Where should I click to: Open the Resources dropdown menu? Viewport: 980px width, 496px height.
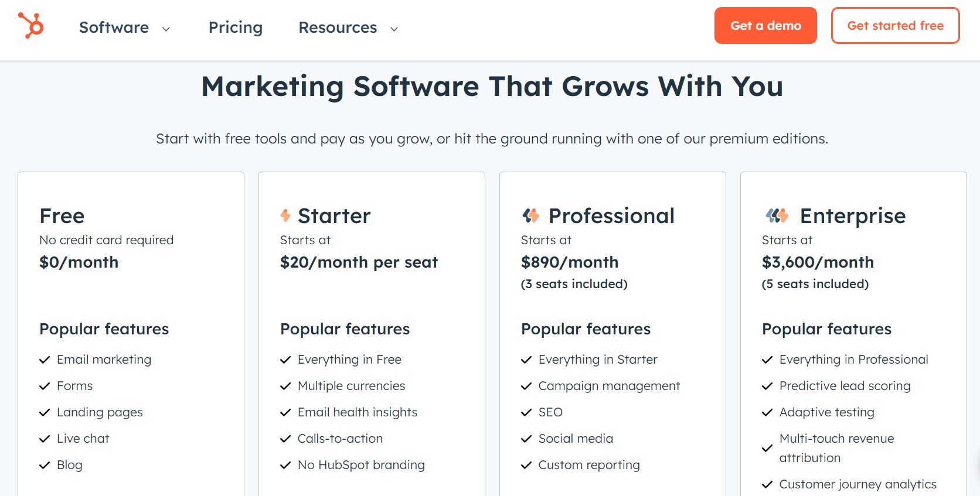pos(337,27)
